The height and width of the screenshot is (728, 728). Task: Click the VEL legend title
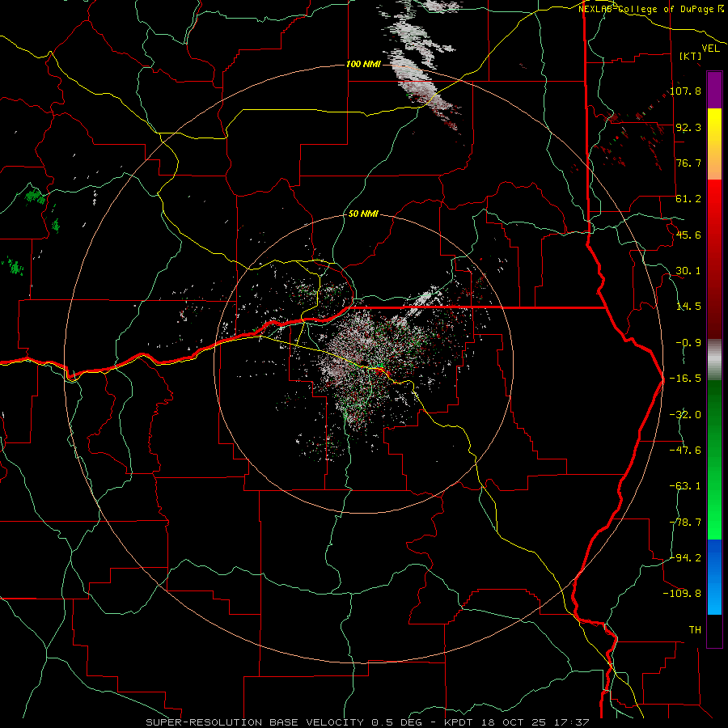coord(710,49)
